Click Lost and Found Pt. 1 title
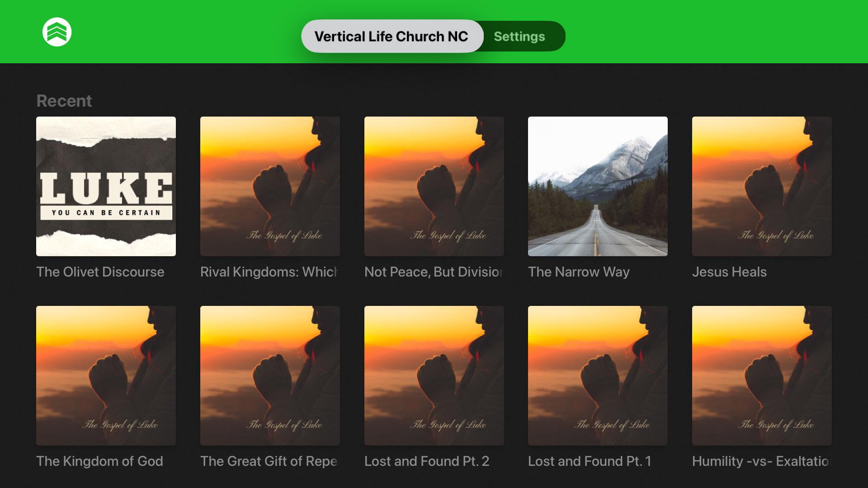Viewport: 868px width, 488px height. pyautogui.click(x=590, y=461)
